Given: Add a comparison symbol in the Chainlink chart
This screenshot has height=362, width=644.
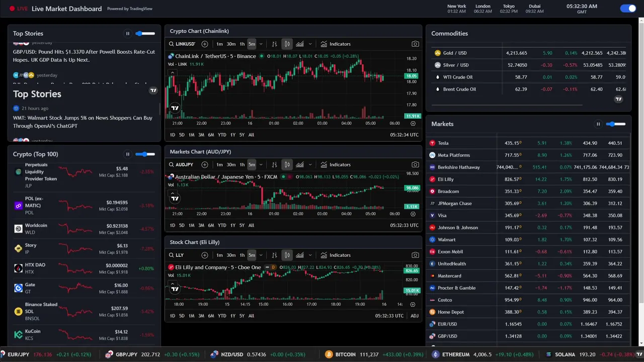Looking at the screenshot, I should (x=205, y=44).
